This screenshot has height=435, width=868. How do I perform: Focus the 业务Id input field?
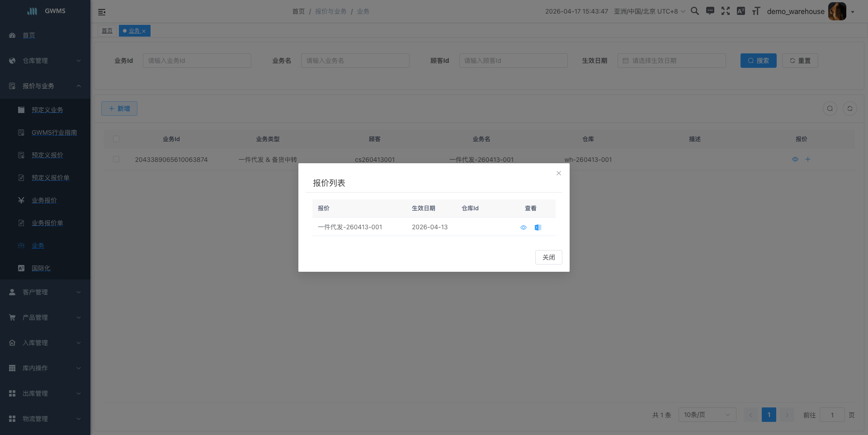pos(197,61)
